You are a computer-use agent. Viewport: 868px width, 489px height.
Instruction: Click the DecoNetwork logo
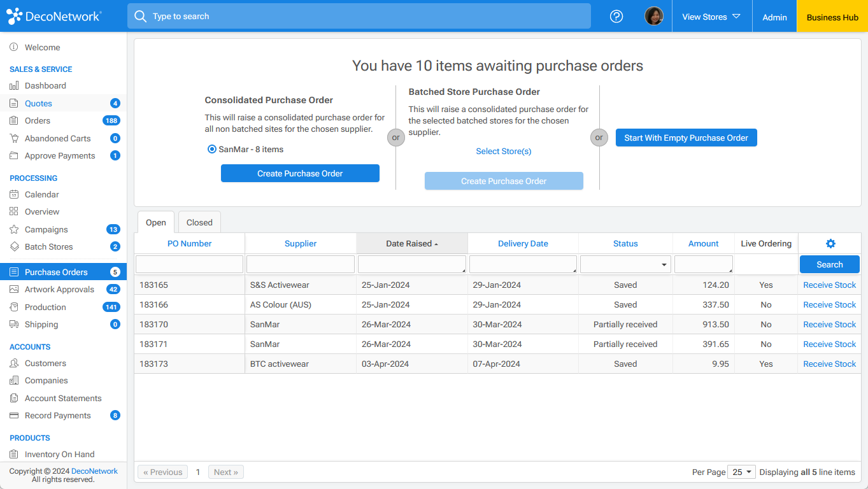[x=54, y=16]
